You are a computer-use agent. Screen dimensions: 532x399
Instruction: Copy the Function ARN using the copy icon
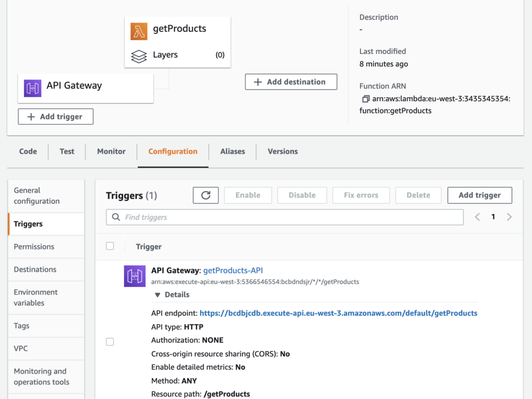(x=365, y=99)
